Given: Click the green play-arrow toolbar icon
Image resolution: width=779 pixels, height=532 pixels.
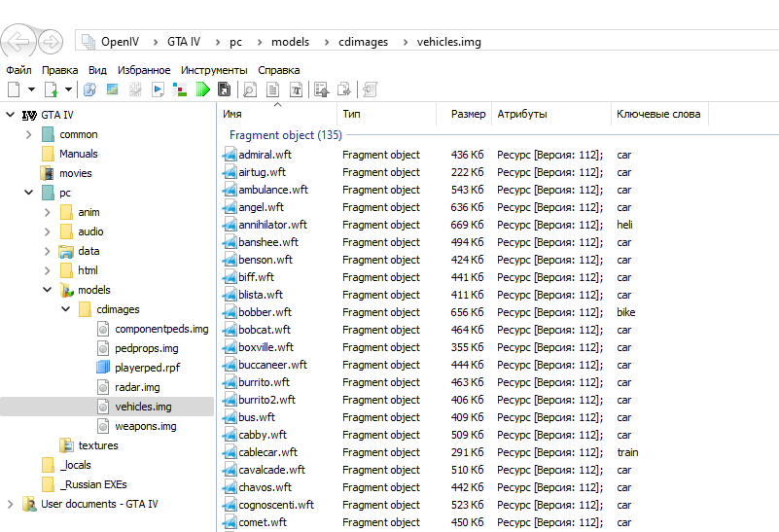Looking at the screenshot, I should coord(202,89).
